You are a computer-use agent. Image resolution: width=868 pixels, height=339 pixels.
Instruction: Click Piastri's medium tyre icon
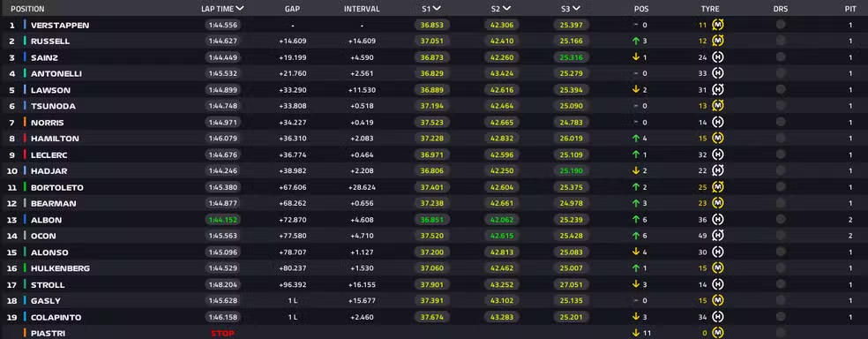718,333
